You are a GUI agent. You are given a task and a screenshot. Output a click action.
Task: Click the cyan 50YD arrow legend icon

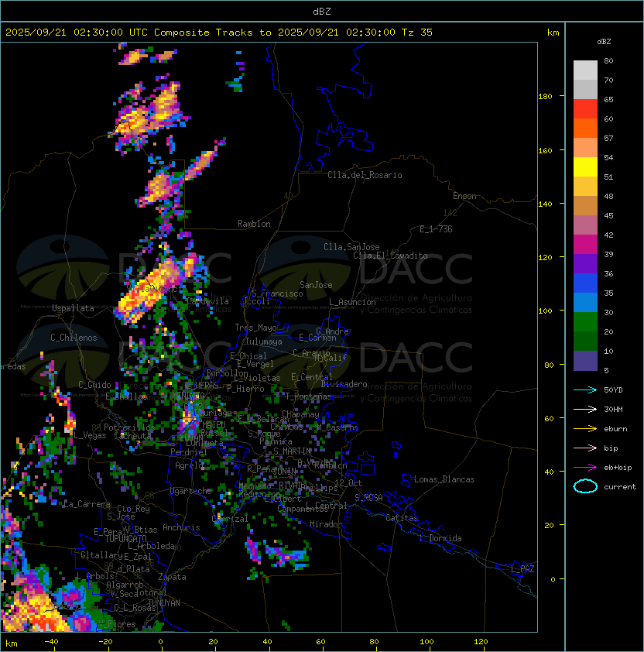click(585, 389)
